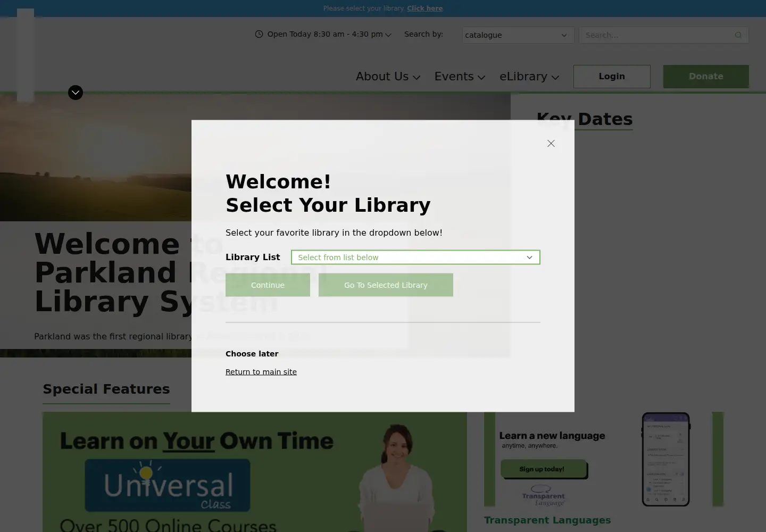766x532 pixels.
Task: Open the catalogue search-by dropdown
Action: 518,35
